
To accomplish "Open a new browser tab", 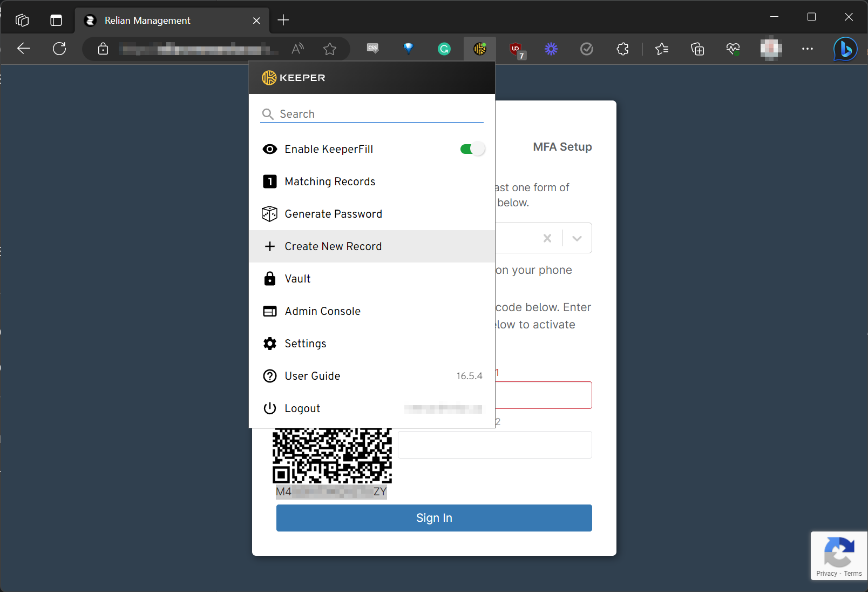I will pyautogui.click(x=283, y=21).
